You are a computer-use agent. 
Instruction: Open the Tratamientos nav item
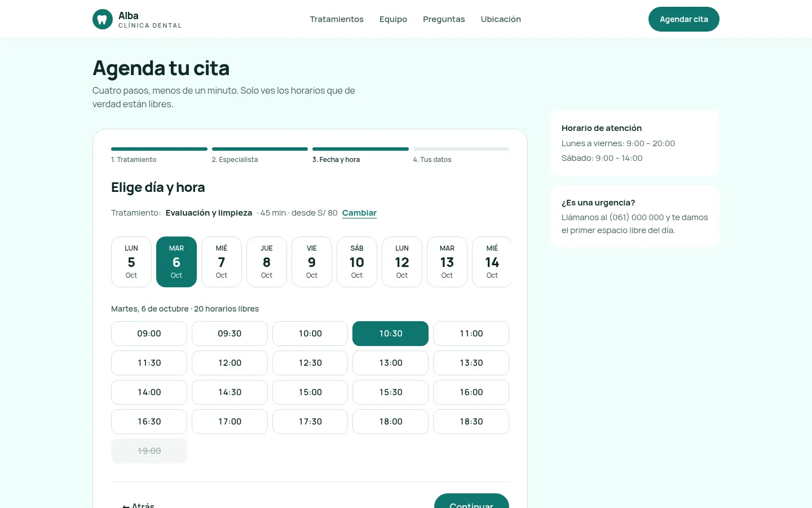[337, 19]
